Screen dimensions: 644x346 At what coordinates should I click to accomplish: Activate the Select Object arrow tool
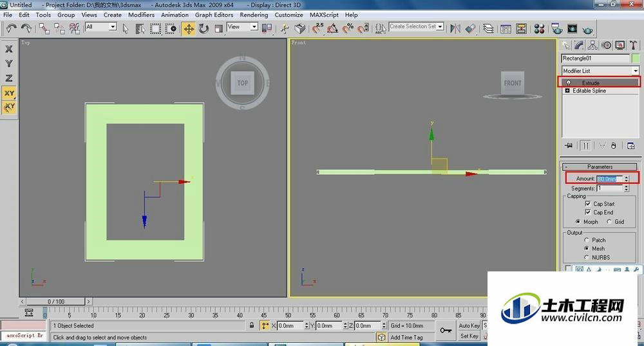126,28
